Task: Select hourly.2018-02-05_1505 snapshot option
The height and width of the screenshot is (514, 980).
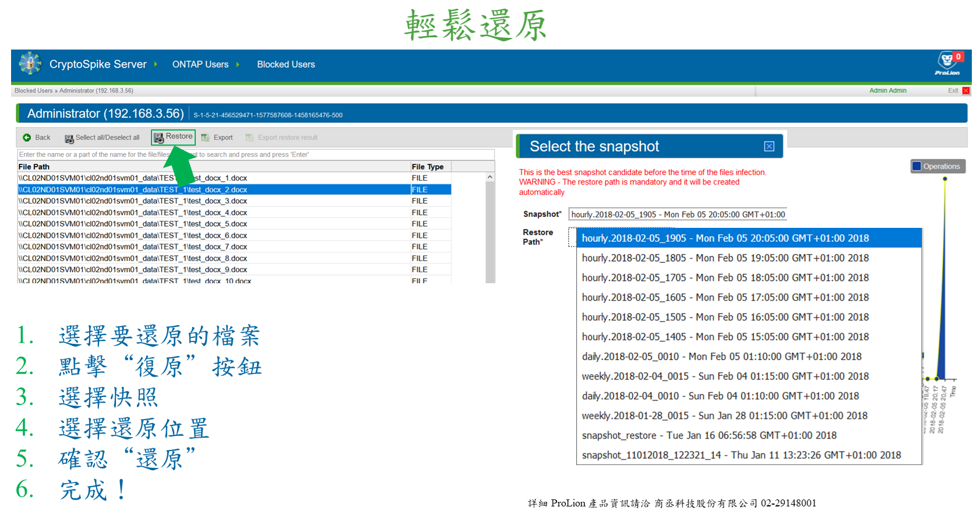Action: click(x=749, y=317)
